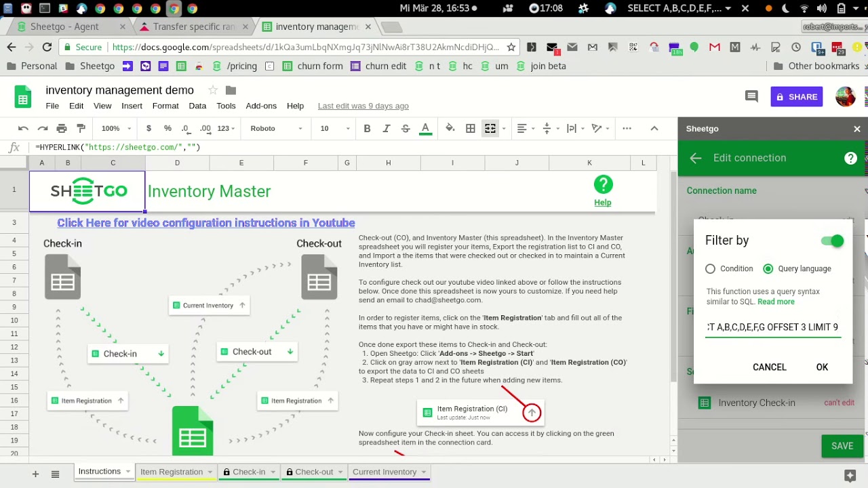Open the Format menu
868x488 pixels.
point(165,106)
